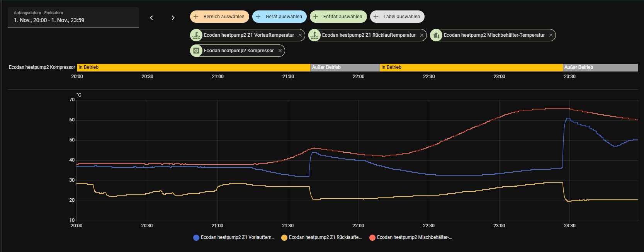Click the Mischbehälter home thermometer icon
Image resolution: width=644 pixels, height=252 pixels.
coord(437,35)
